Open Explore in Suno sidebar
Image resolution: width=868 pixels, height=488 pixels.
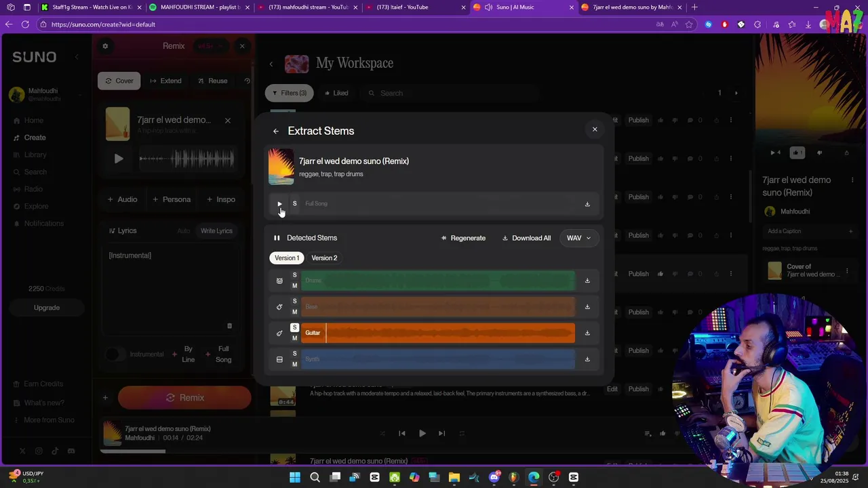[x=37, y=207]
